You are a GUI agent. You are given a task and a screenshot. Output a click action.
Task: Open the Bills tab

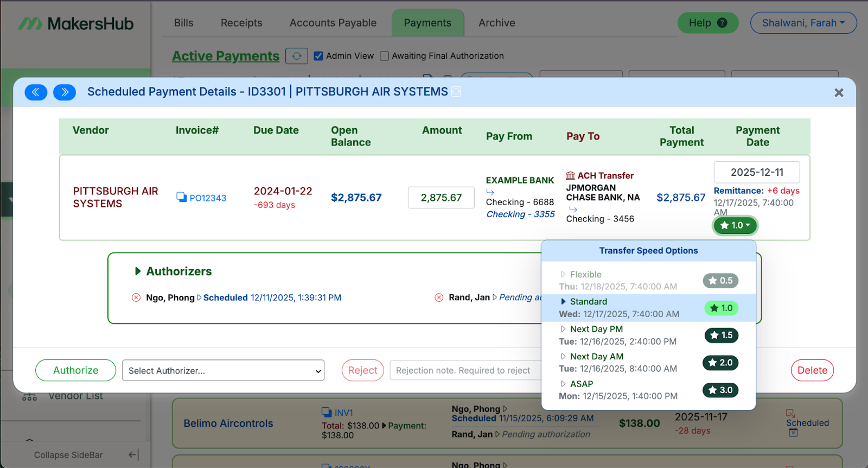(x=183, y=23)
